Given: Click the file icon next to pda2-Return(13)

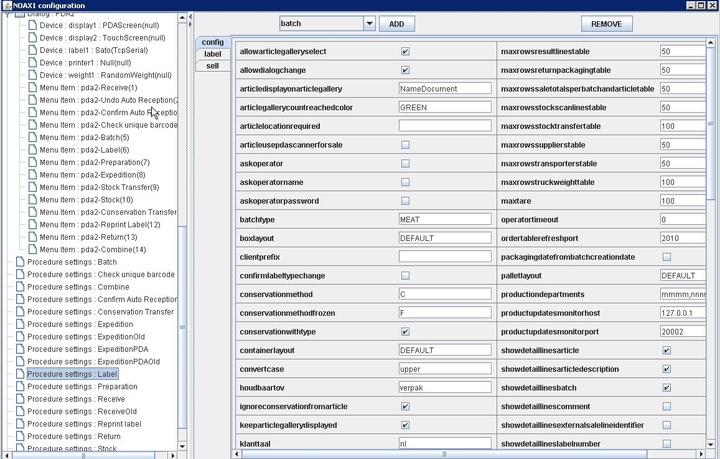Looking at the screenshot, I should [32, 237].
